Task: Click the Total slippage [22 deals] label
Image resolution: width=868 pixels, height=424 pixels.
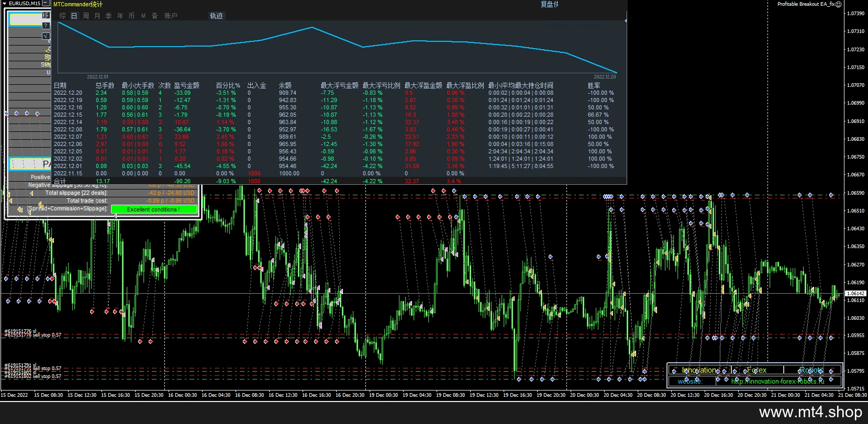Action: point(76,193)
